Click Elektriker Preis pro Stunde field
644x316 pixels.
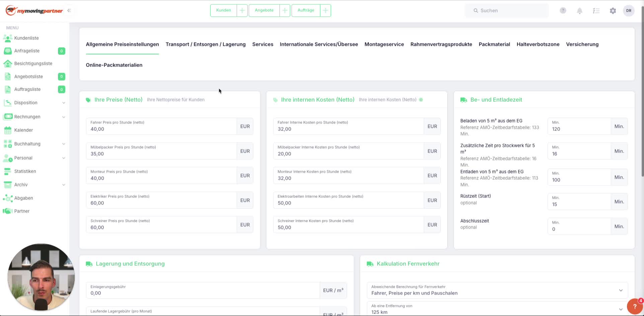click(161, 200)
